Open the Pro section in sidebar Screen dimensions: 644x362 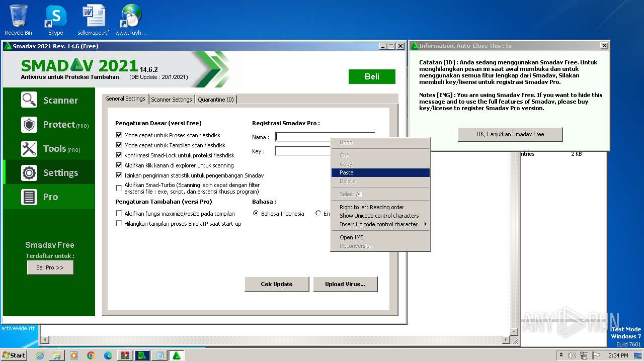[49, 197]
